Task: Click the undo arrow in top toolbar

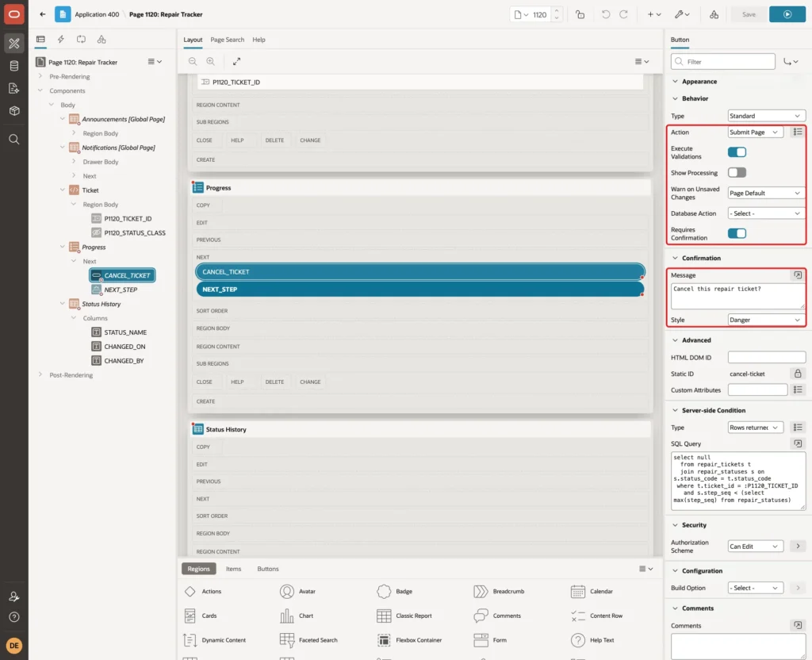Action: click(605, 14)
